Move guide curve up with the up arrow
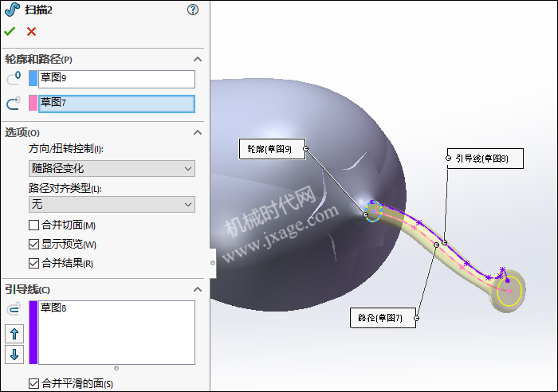The width and height of the screenshot is (558, 392). click(14, 334)
